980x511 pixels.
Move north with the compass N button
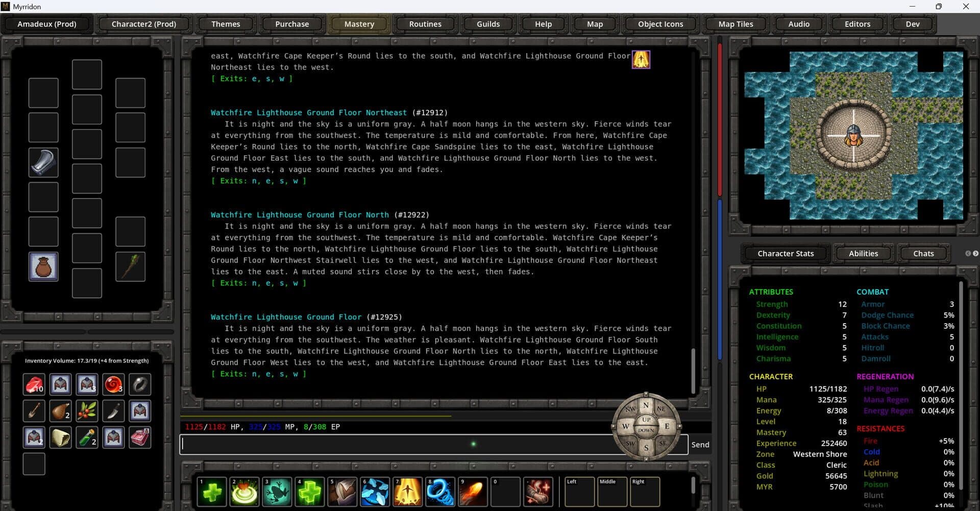pyautogui.click(x=646, y=405)
